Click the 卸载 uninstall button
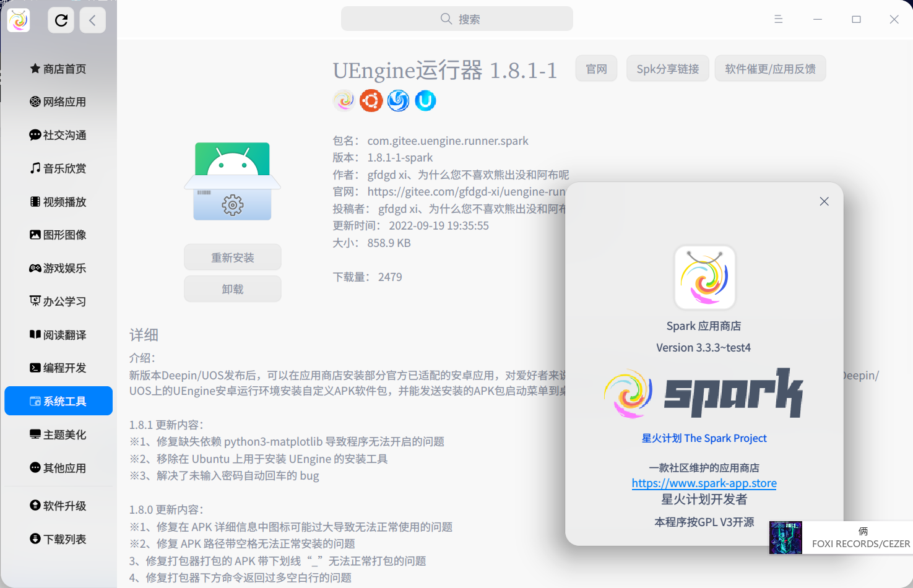The height and width of the screenshot is (588, 913). coord(232,288)
